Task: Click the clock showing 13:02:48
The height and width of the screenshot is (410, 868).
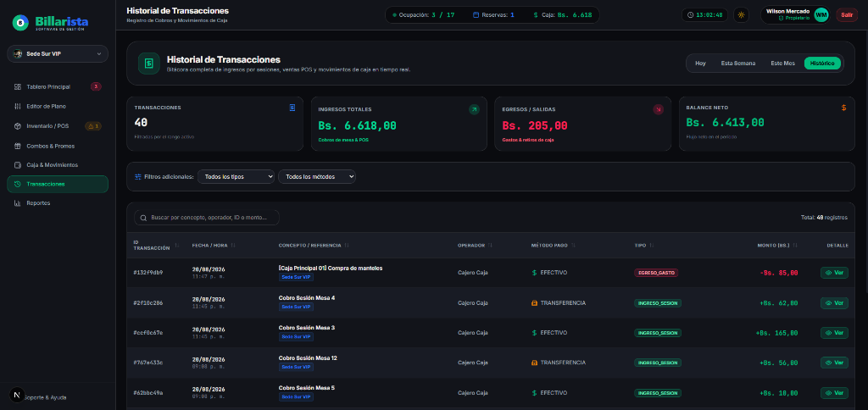Action: coord(704,15)
